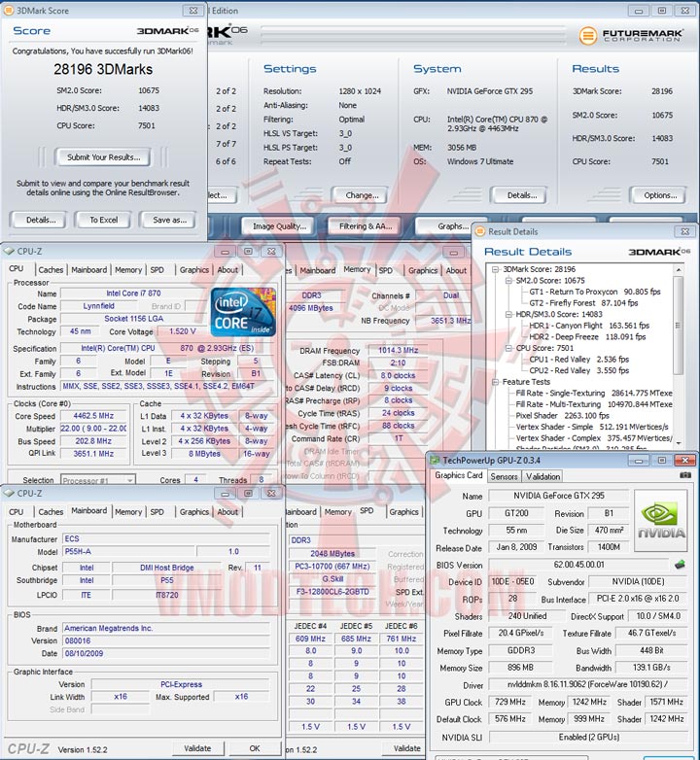The image size is (700, 760).
Task: Click the Submit Your Results button
Action: (x=103, y=157)
